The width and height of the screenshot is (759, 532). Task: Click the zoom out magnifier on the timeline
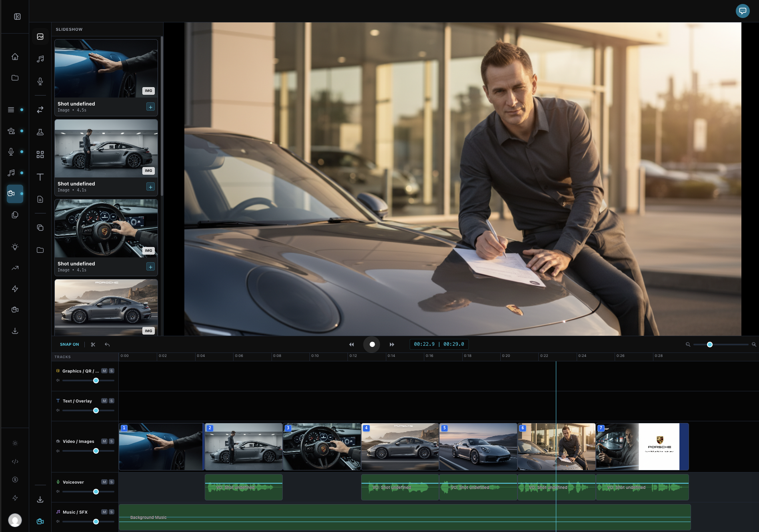point(688,345)
